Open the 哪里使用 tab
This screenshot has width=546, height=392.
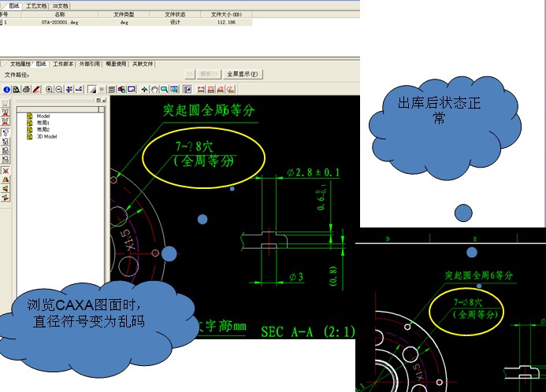(116, 64)
